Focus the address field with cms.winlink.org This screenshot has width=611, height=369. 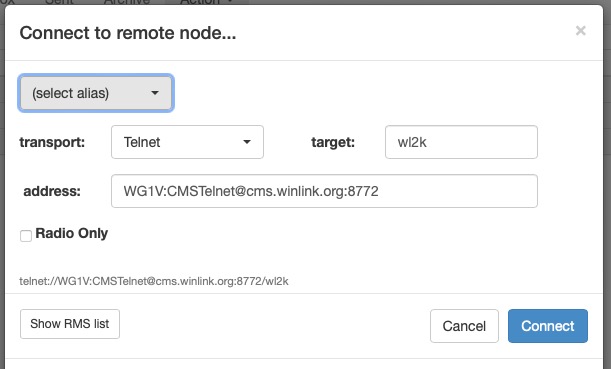324,191
